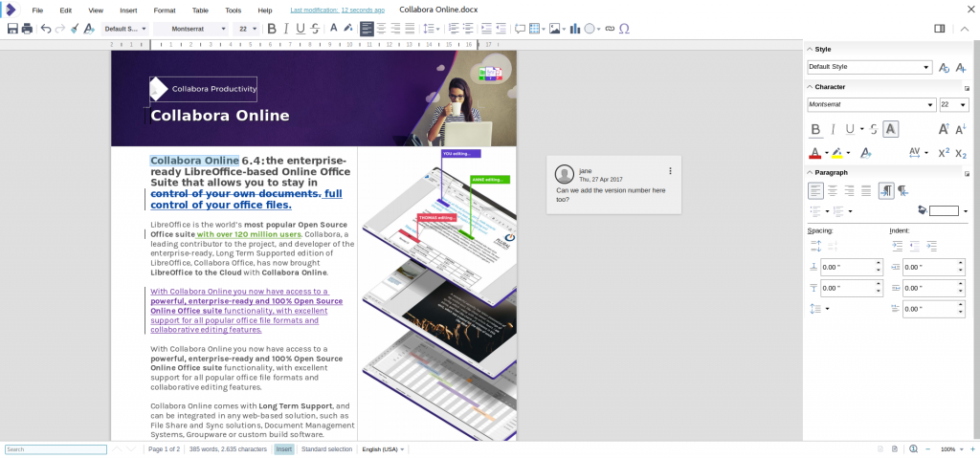980x458 pixels.
Task: Select the Clone Formatting paintbrush
Action: [x=75, y=29]
